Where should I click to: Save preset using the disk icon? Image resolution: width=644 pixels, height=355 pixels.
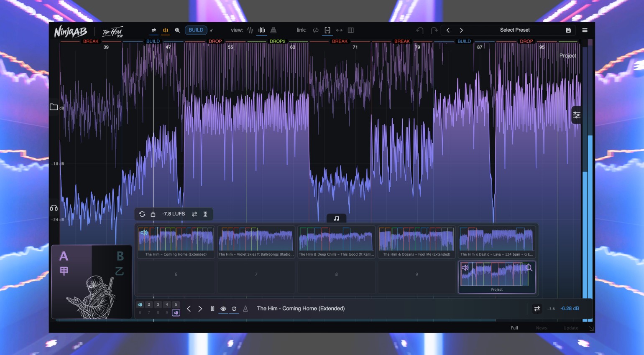[568, 30]
